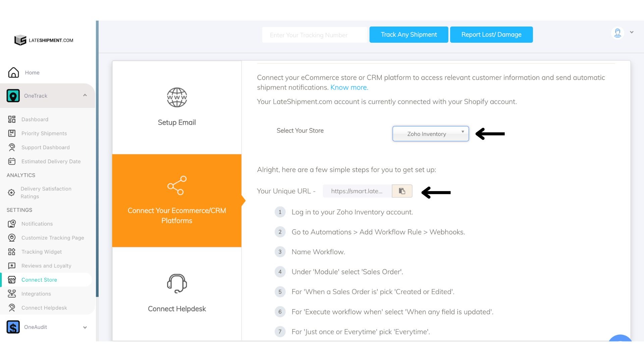Click the Setup Email globe icon
The height and width of the screenshot is (362, 644).
tap(177, 97)
